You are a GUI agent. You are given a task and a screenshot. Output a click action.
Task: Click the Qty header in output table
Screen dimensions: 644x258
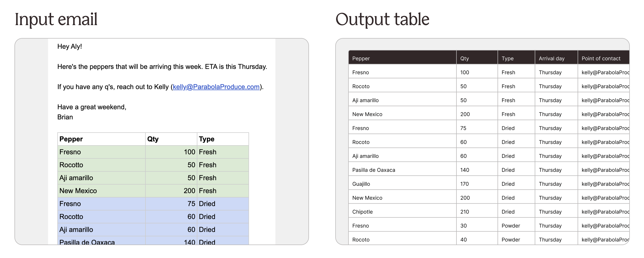(464, 58)
